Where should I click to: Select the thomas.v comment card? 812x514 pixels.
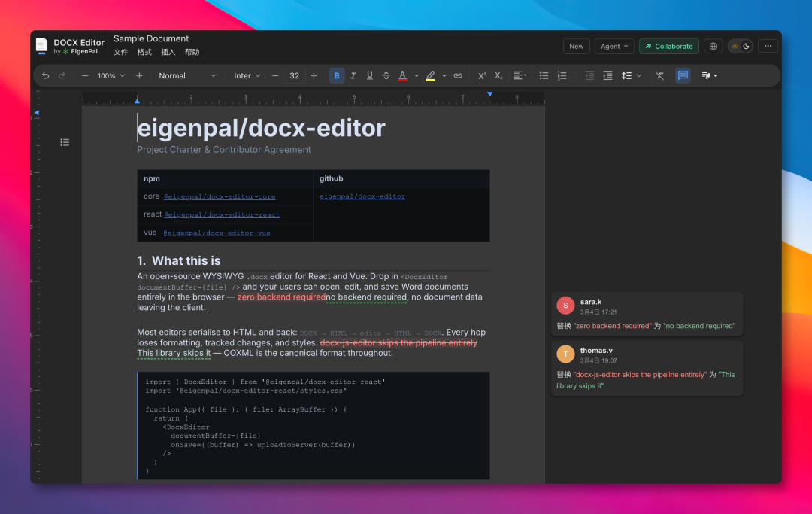click(647, 368)
